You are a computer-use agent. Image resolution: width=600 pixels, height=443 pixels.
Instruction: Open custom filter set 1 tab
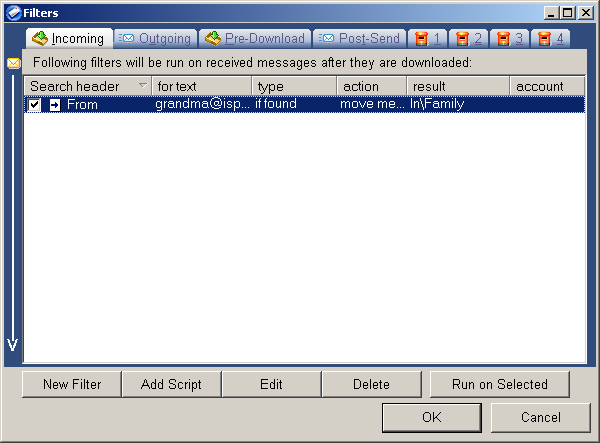[428, 39]
